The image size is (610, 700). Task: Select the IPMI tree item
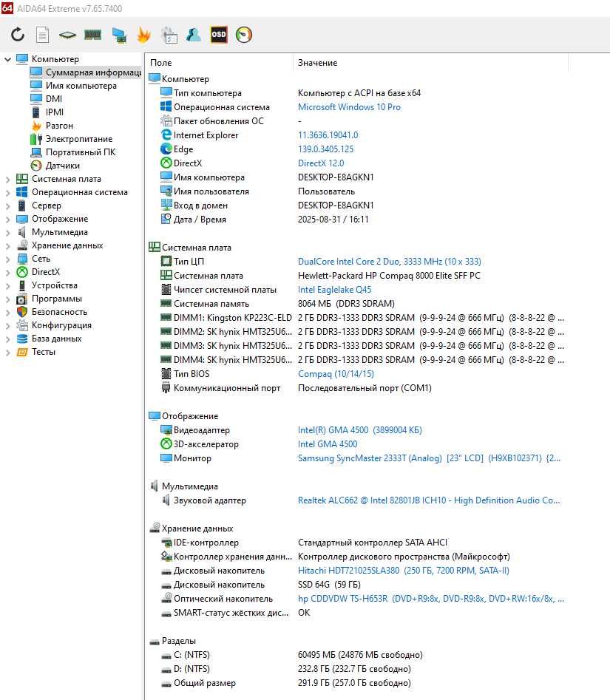point(55,112)
